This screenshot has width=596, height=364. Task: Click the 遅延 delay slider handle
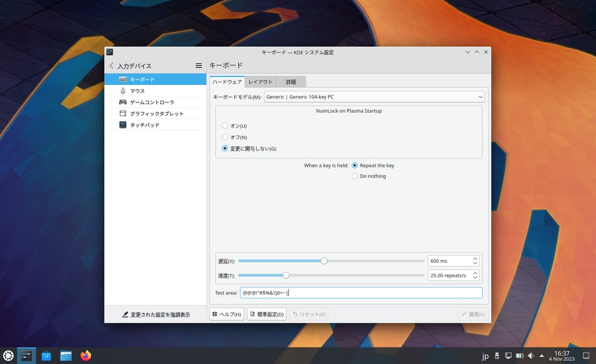324,260
